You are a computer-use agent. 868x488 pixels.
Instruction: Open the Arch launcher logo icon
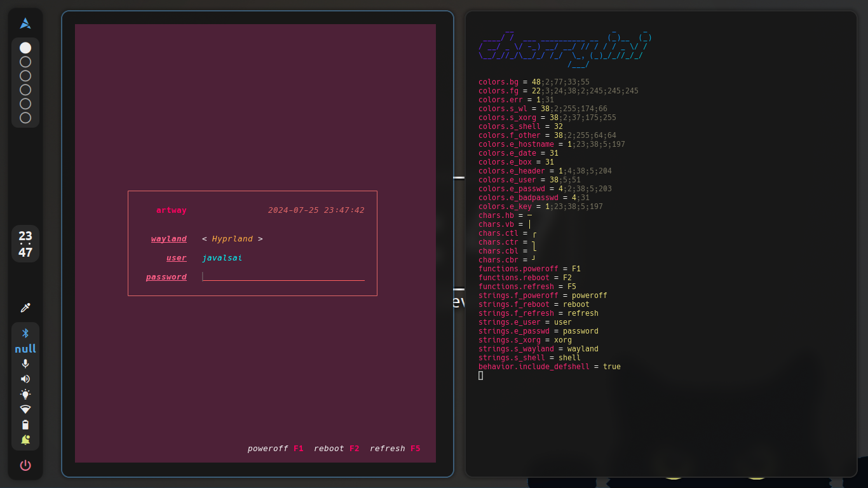click(25, 24)
